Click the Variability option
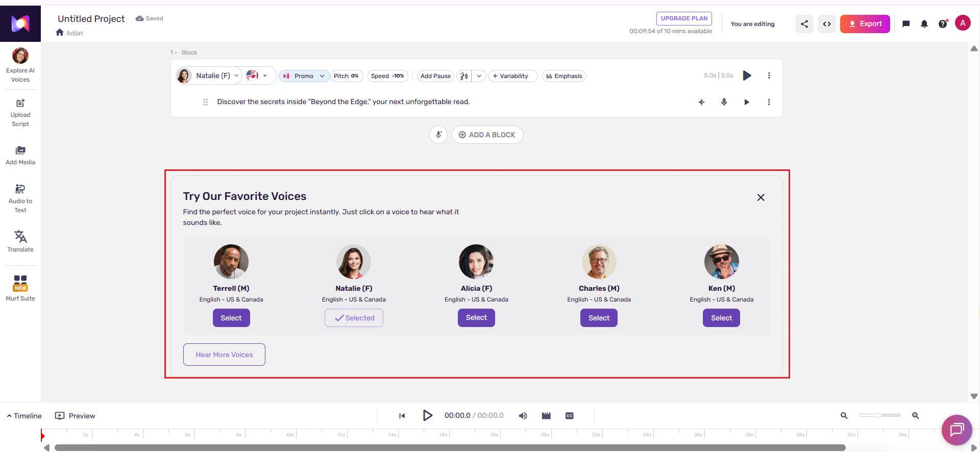 [513, 76]
